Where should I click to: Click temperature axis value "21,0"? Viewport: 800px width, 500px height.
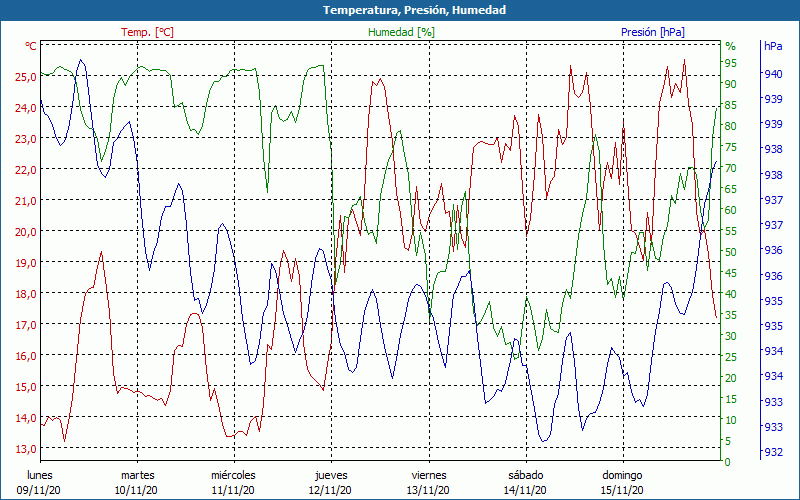(26, 201)
